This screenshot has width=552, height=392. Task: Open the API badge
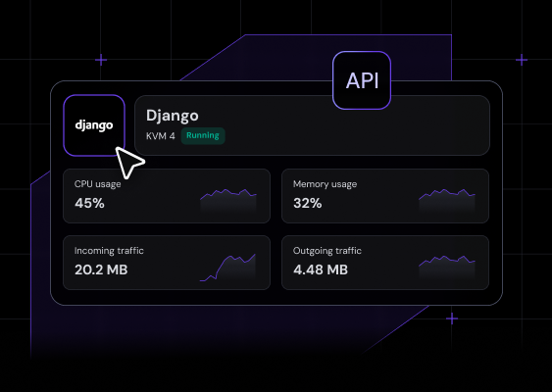pyautogui.click(x=362, y=80)
